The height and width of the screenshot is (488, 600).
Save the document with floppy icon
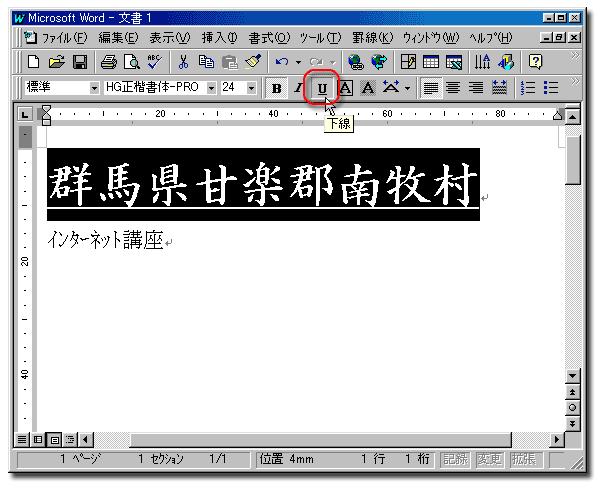(x=80, y=62)
